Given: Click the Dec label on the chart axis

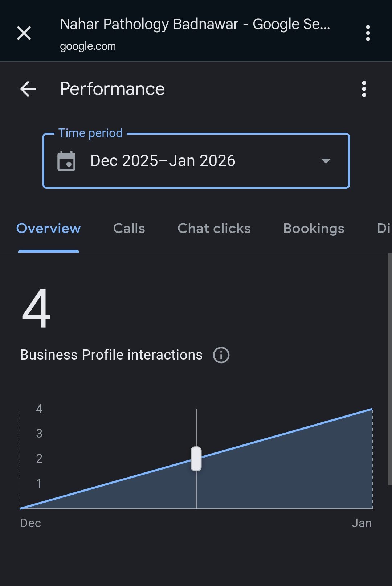Looking at the screenshot, I should coord(30,523).
